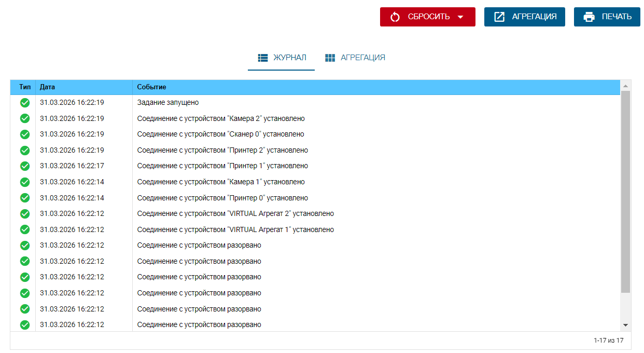Click the green check icon on the Задание запущено row
Image resolution: width=644 pixels, height=353 pixels.
pyautogui.click(x=24, y=102)
